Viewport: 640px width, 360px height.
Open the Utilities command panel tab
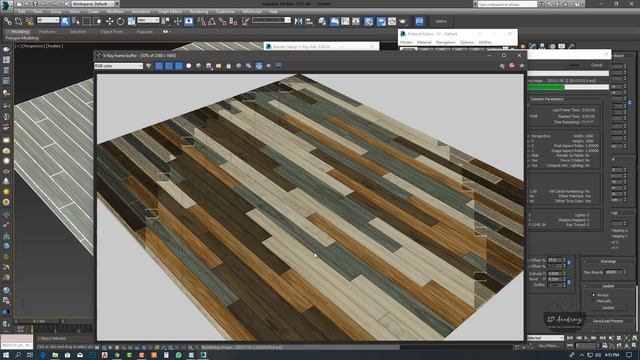click(571, 47)
